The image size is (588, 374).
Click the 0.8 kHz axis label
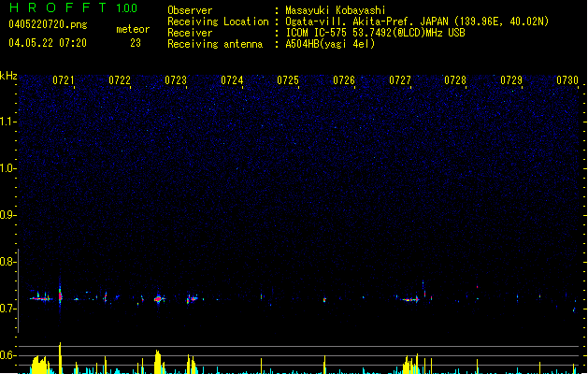tap(7, 262)
